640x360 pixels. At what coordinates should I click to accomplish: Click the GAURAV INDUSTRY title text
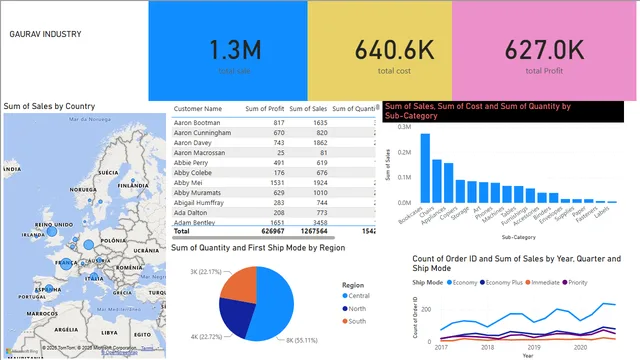click(45, 34)
